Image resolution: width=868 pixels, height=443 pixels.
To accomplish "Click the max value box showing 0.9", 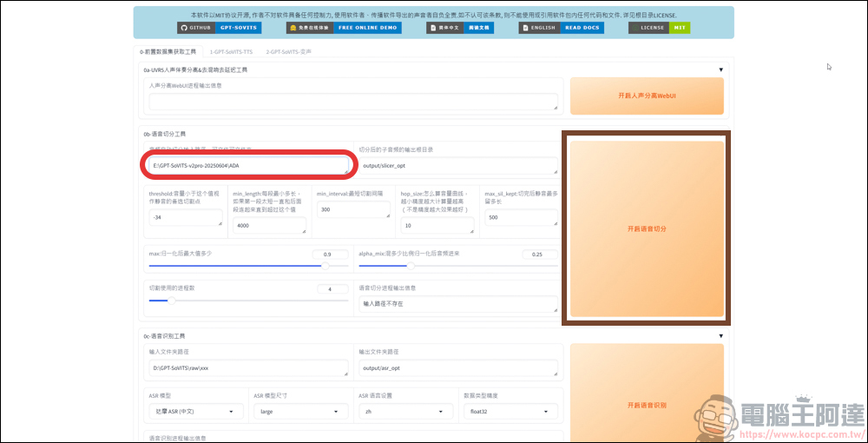I will click(x=331, y=255).
